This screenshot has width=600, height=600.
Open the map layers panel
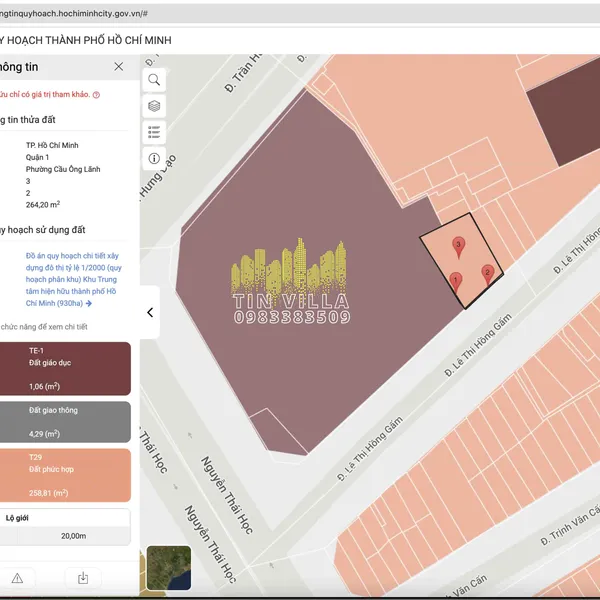point(154,106)
